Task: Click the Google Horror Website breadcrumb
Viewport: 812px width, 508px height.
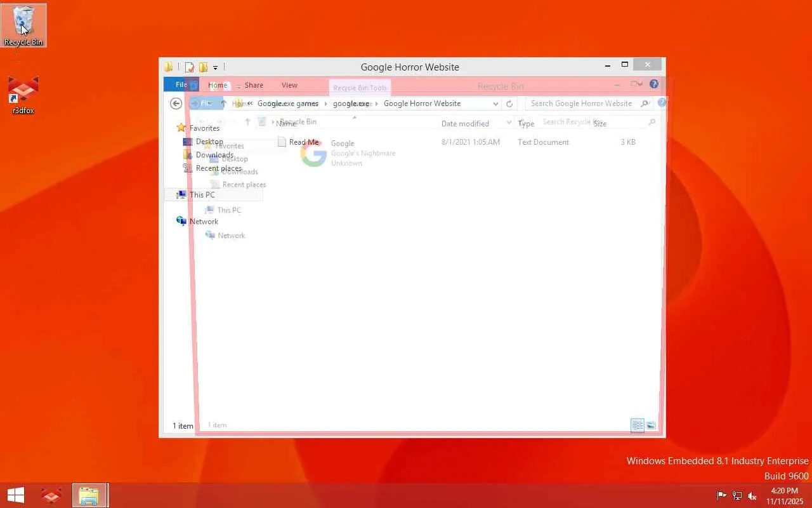Action: (422, 104)
